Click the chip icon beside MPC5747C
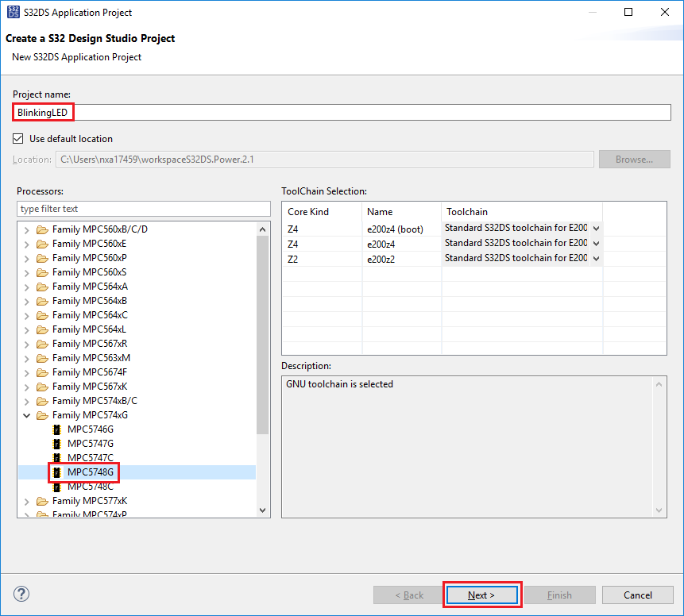Screen dimensions: 684x616 click(56, 458)
